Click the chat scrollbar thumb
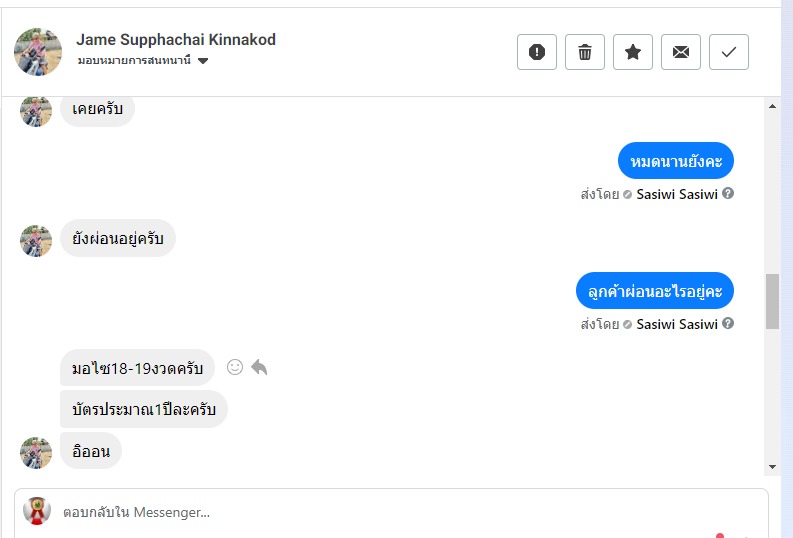 [772, 300]
